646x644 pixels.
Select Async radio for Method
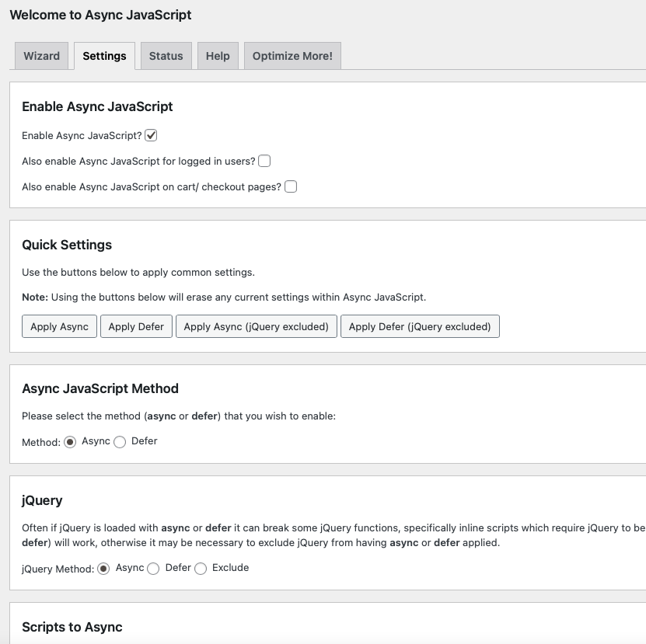tap(70, 442)
